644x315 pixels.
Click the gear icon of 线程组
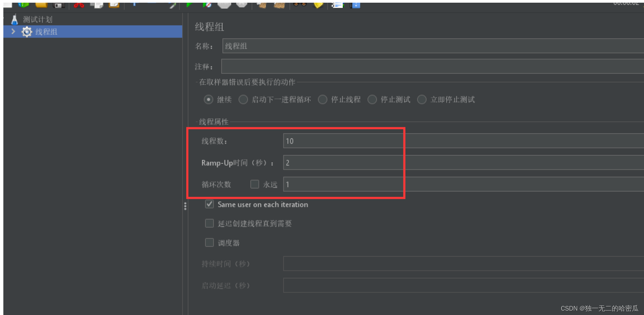27,32
